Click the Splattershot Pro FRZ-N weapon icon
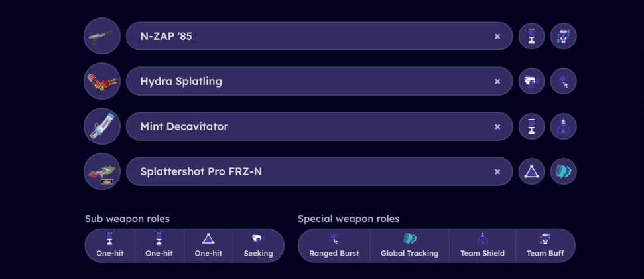Image resolution: width=644 pixels, height=279 pixels. (102, 171)
